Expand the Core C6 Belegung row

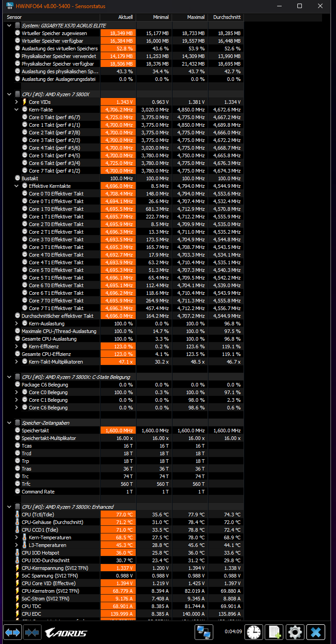coord(17,408)
